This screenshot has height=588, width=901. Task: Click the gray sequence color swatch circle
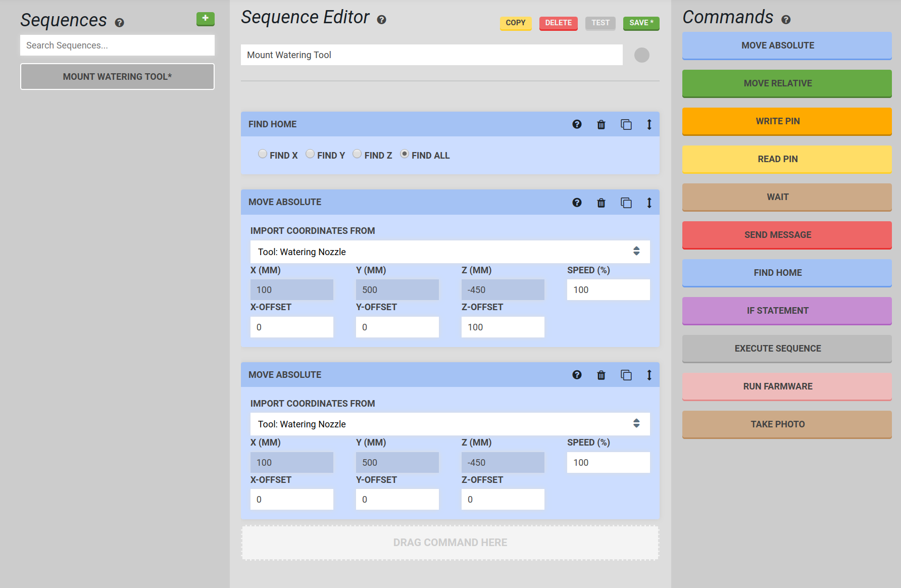[x=641, y=55]
